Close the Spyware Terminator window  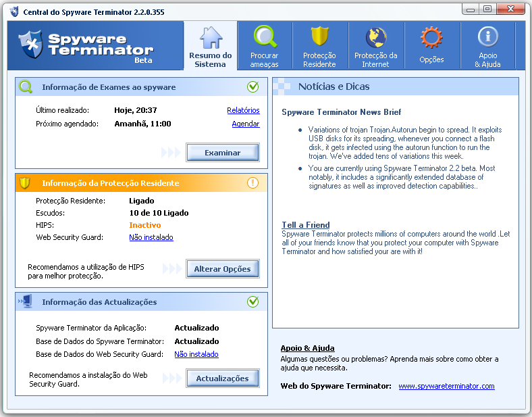click(510, 9)
